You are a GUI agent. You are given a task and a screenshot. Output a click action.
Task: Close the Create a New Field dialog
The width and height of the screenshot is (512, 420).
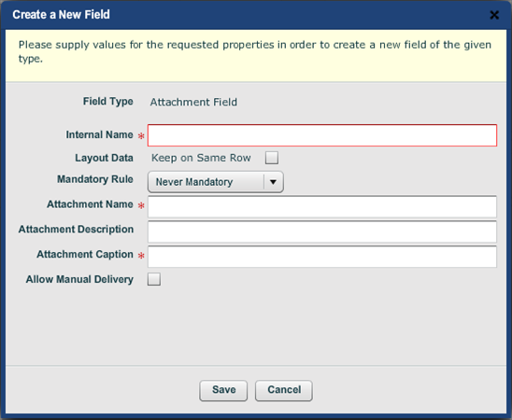tap(494, 15)
